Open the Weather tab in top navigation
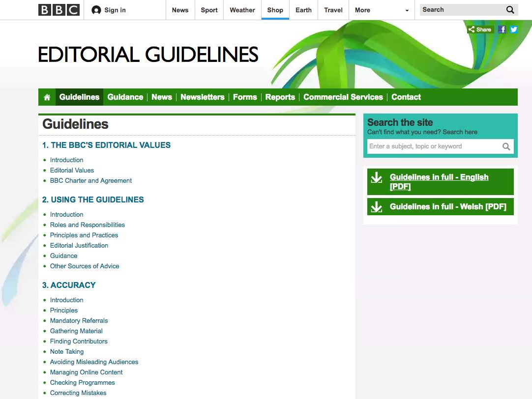The width and height of the screenshot is (532, 399). tap(242, 10)
